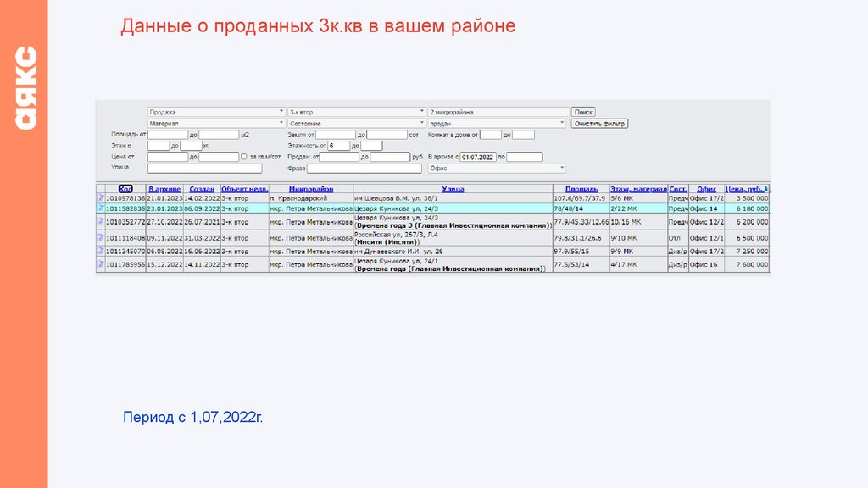Sort table by 'Объект недв.' column
Screen dimensions: 868x488
[245, 189]
